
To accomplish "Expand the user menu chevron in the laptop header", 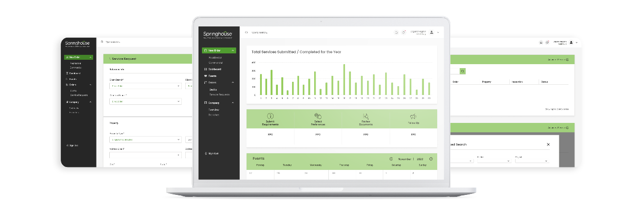I will click(438, 33).
